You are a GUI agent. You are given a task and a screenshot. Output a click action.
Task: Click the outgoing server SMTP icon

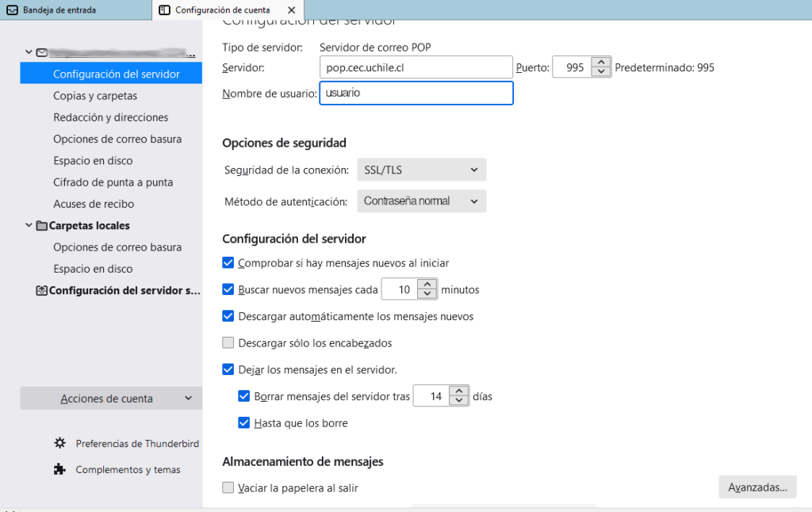(41, 291)
